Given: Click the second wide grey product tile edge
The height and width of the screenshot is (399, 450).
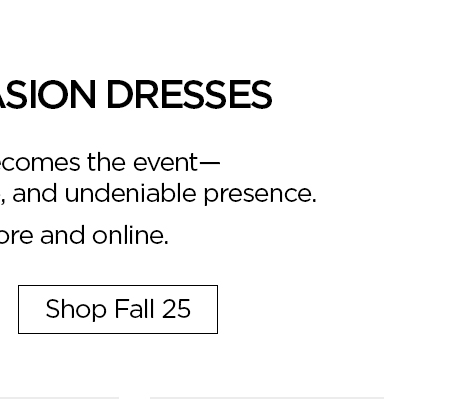Looking at the screenshot, I should [x=267, y=398].
